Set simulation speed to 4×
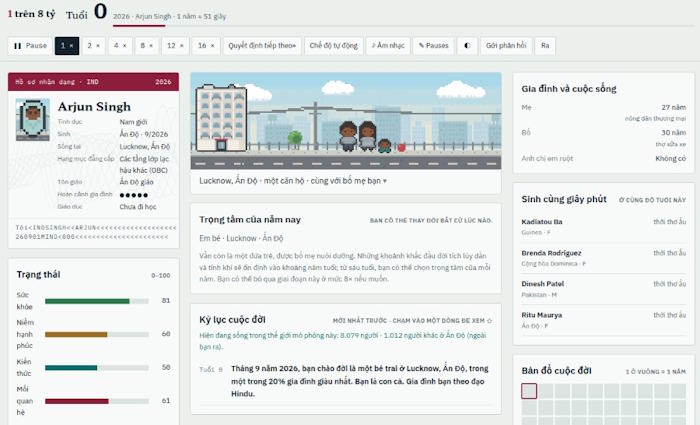700x425 pixels. [x=120, y=46]
